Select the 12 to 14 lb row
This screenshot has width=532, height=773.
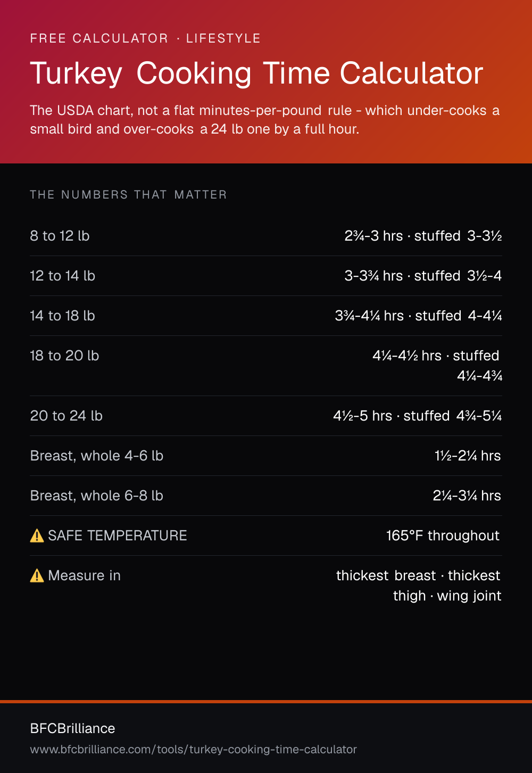[x=266, y=276]
